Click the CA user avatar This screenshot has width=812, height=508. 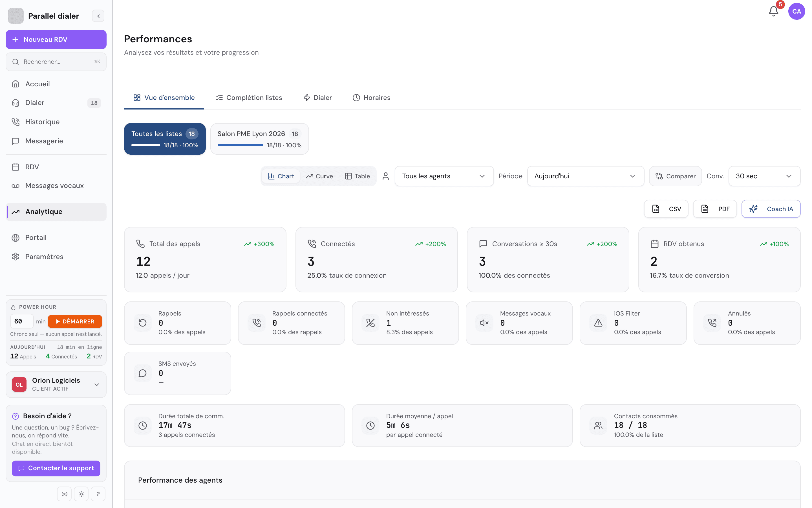point(796,11)
